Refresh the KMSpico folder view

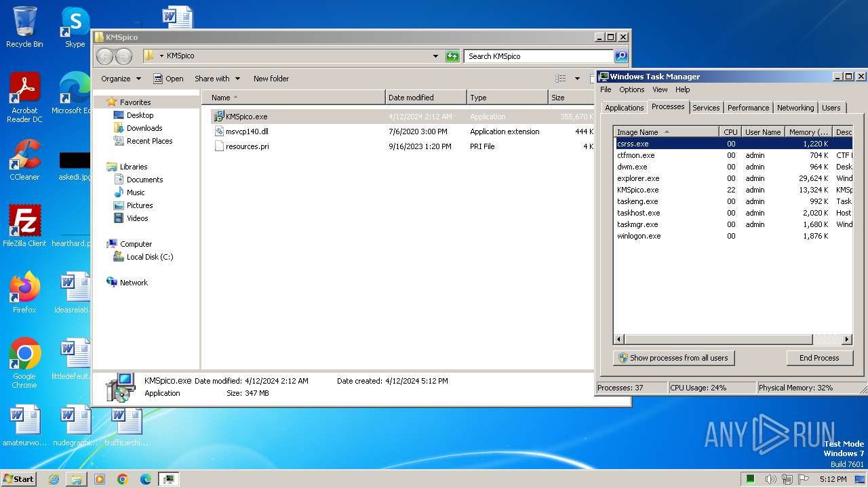[452, 56]
